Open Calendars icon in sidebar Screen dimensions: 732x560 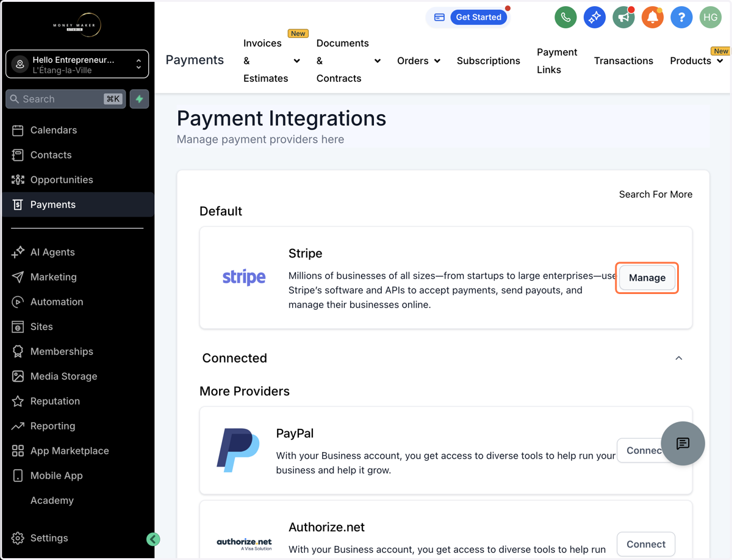tap(18, 130)
